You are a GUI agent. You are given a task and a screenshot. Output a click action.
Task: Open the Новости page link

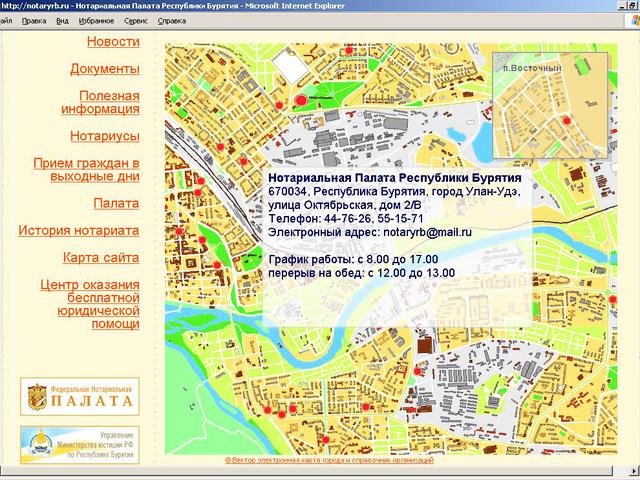(x=112, y=42)
